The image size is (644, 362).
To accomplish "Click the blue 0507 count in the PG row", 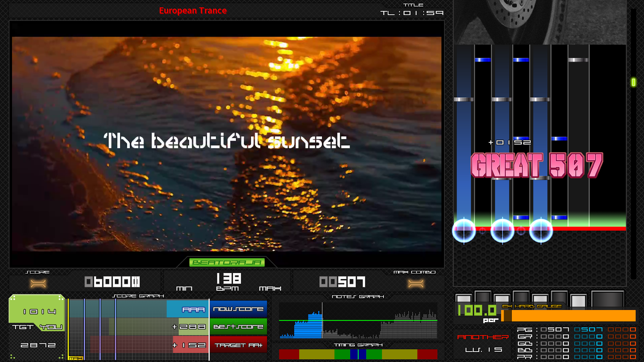I will (x=588, y=330).
